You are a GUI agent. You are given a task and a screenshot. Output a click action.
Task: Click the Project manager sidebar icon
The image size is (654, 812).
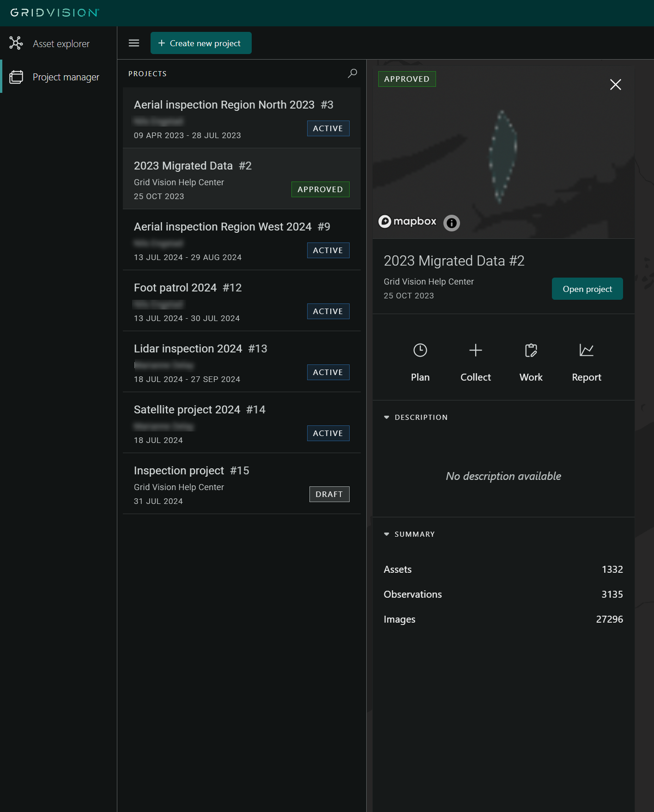tap(16, 77)
